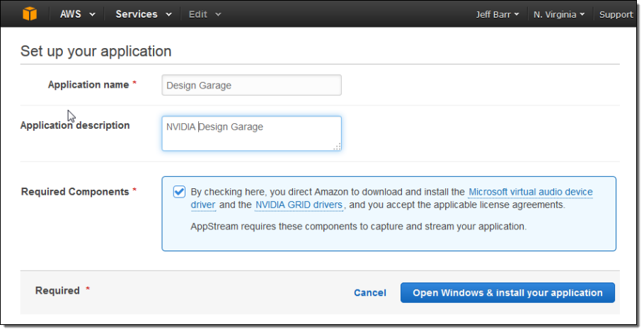
Task: Click the arrow next to Edit
Action: (x=218, y=15)
